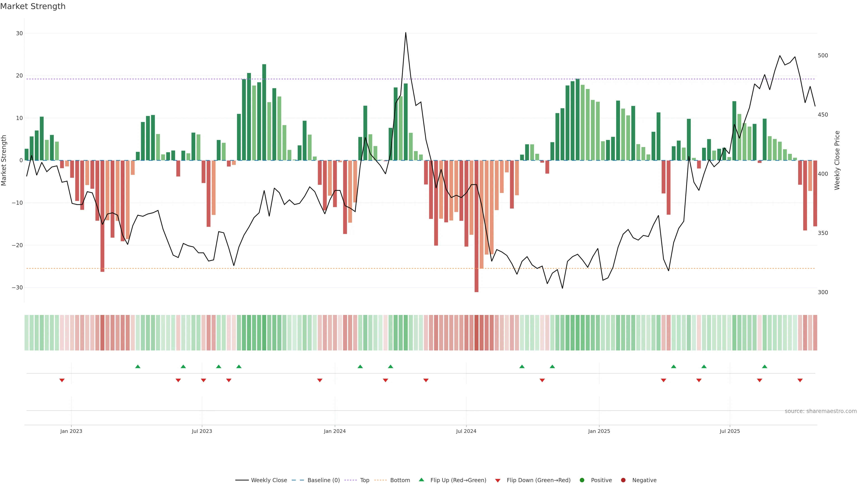The image size is (868, 488).
Task: Click the Market Strength chart title
Action: point(33,6)
